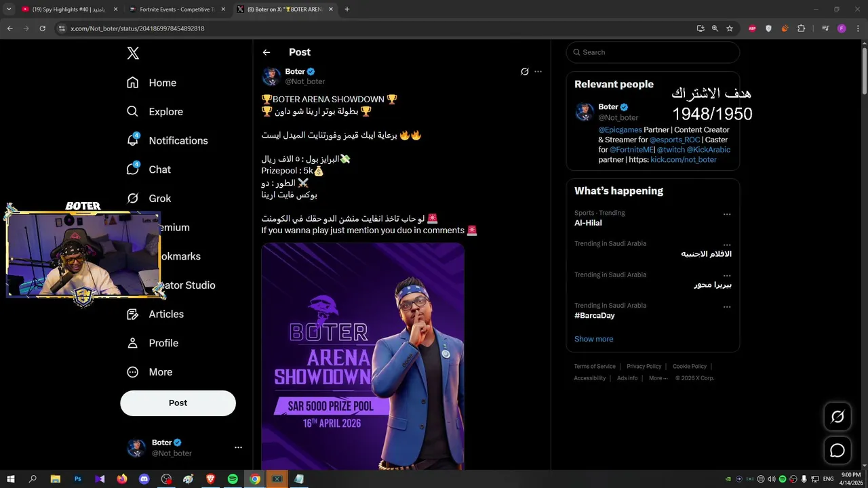
Task: Expand the footer More menu
Action: click(x=658, y=378)
